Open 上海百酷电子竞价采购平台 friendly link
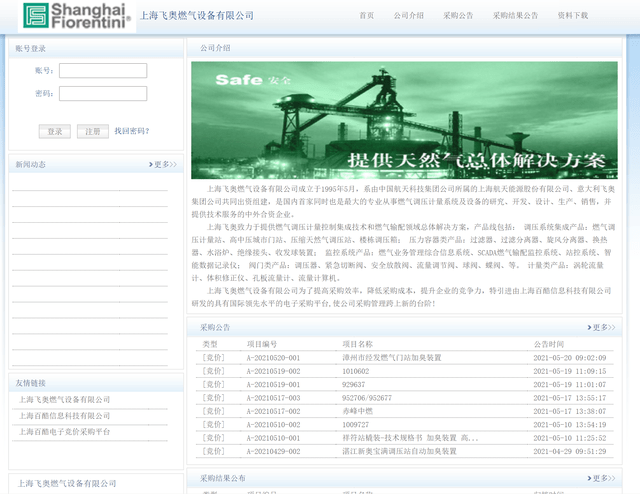The image size is (640, 494). [x=65, y=432]
